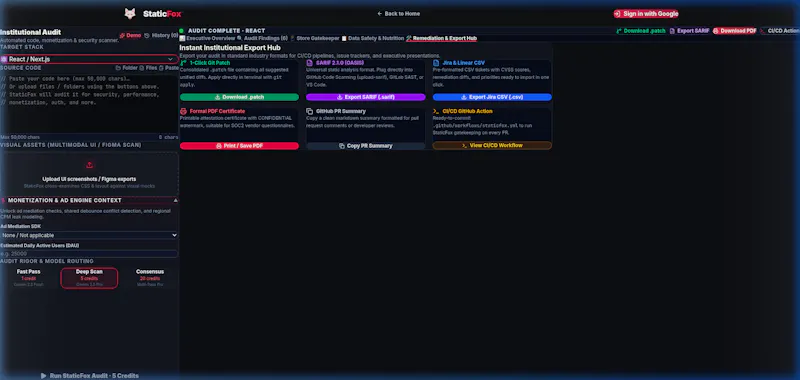This screenshot has height=380, width=800.
Task: Click the green Download .patch button in card
Action: point(239,97)
